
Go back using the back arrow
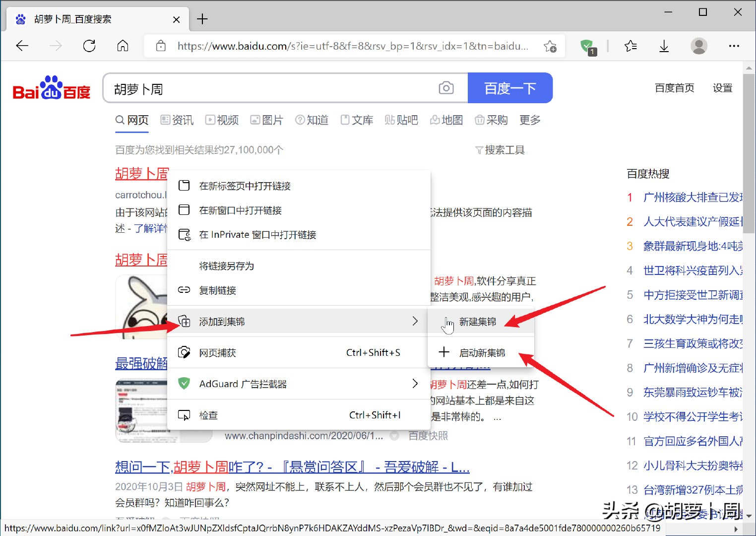(x=22, y=46)
